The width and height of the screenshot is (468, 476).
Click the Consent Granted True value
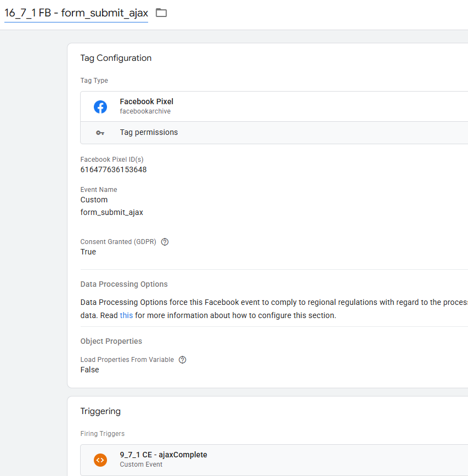88,252
